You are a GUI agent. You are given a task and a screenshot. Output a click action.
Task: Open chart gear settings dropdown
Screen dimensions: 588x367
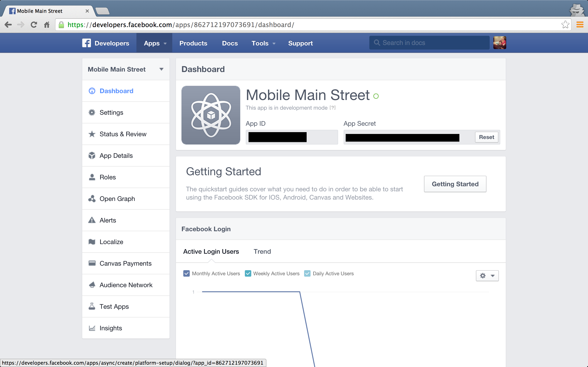[x=487, y=276]
